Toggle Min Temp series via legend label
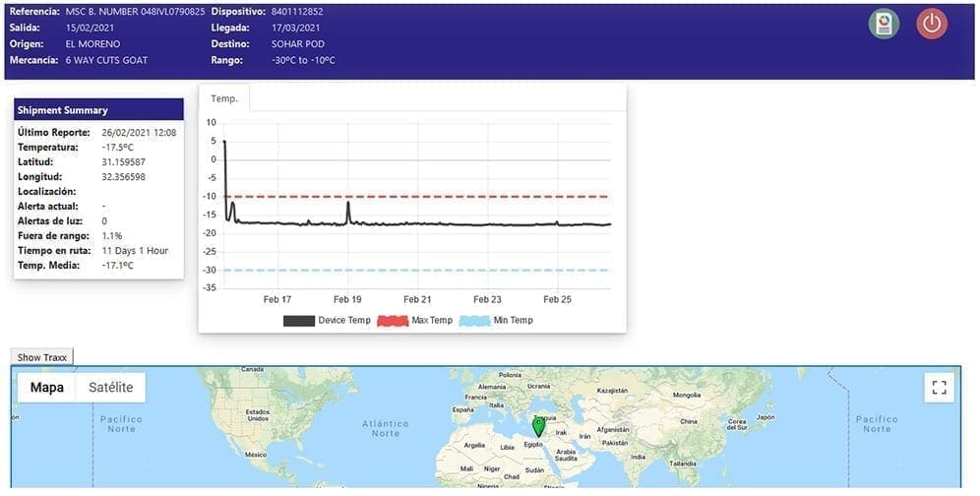Screen dimensions: 980x496 pos(514,321)
